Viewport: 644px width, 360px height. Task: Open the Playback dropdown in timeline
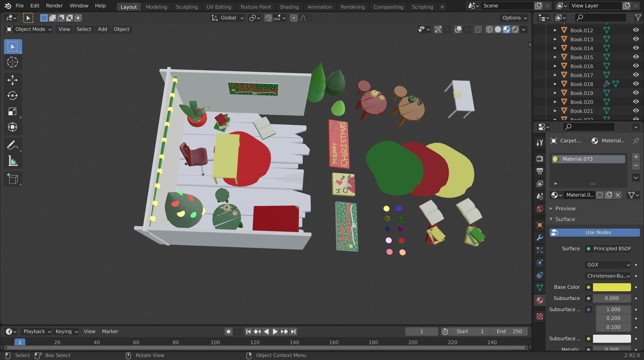click(36, 332)
